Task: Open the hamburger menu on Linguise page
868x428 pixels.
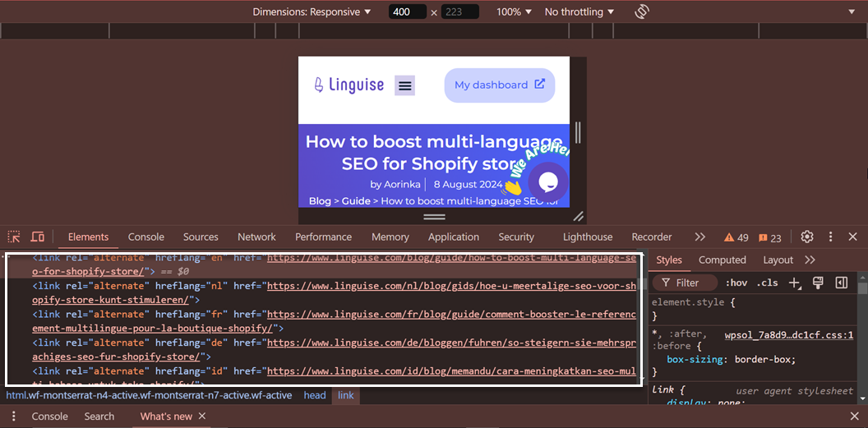Action: point(404,85)
